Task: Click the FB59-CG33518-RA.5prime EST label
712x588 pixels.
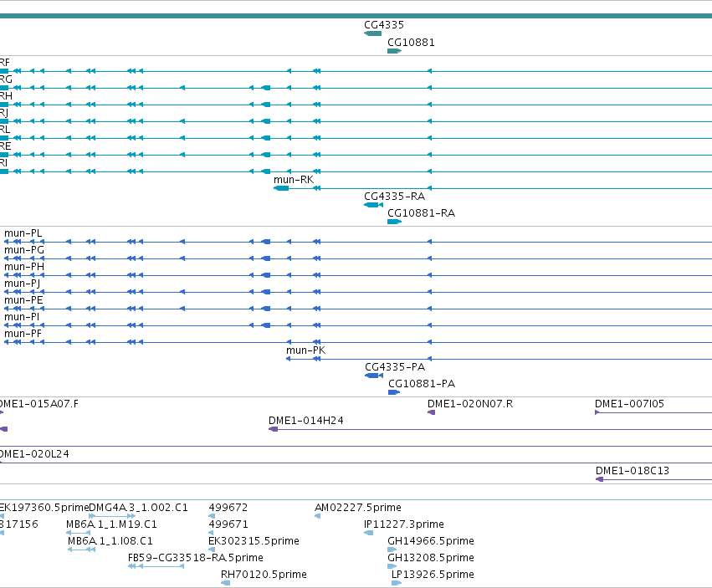Action: point(196,558)
